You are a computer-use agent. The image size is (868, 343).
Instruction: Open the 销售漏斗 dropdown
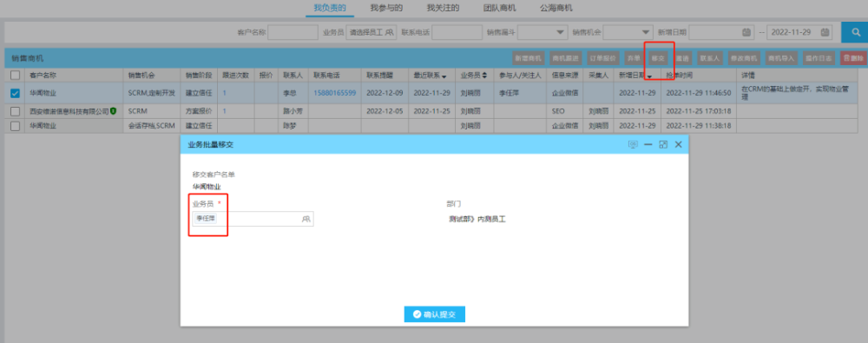pyautogui.click(x=543, y=32)
